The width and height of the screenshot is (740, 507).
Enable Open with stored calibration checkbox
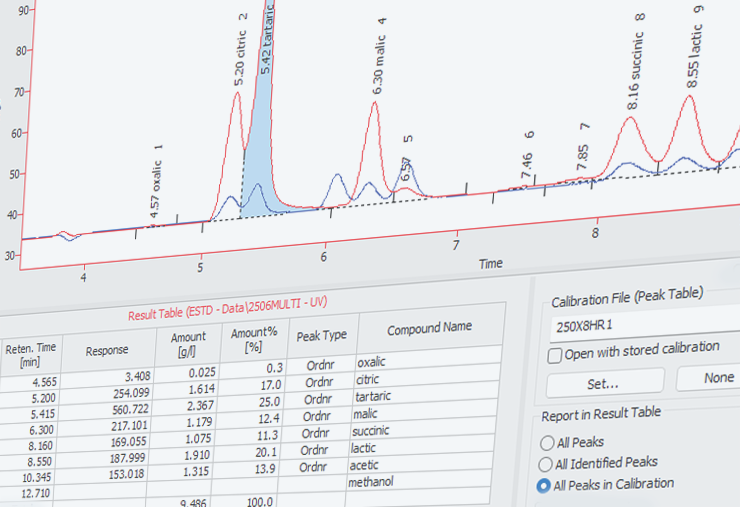coord(555,355)
